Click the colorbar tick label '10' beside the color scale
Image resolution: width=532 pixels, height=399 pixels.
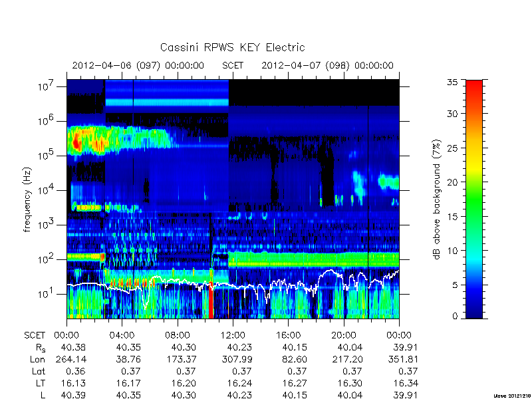coord(452,251)
